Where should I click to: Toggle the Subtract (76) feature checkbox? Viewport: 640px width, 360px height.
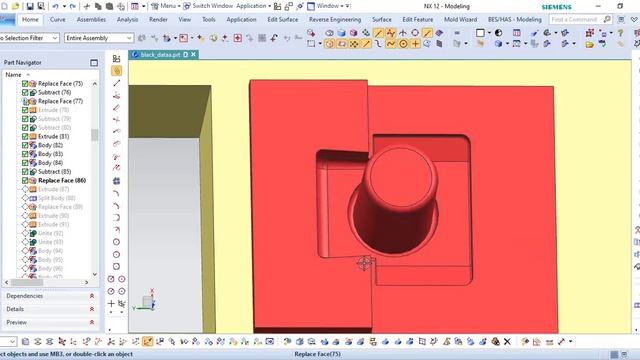[x=25, y=92]
